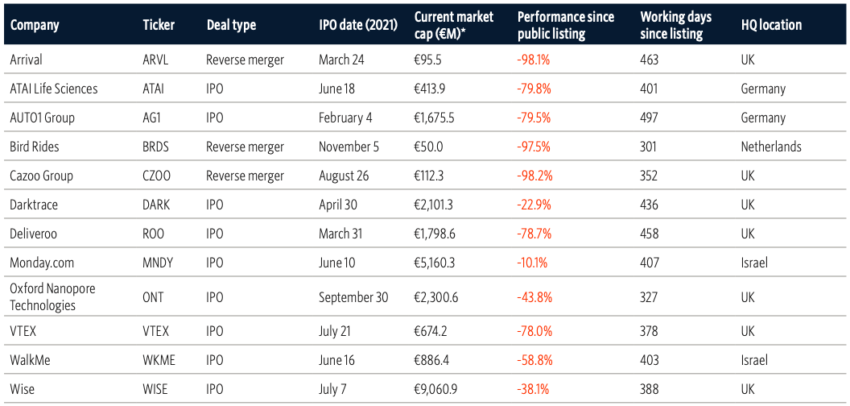The width and height of the screenshot is (850, 406).
Task: Click Cazoo Group's -98.2% performance value
Action: [x=534, y=175]
